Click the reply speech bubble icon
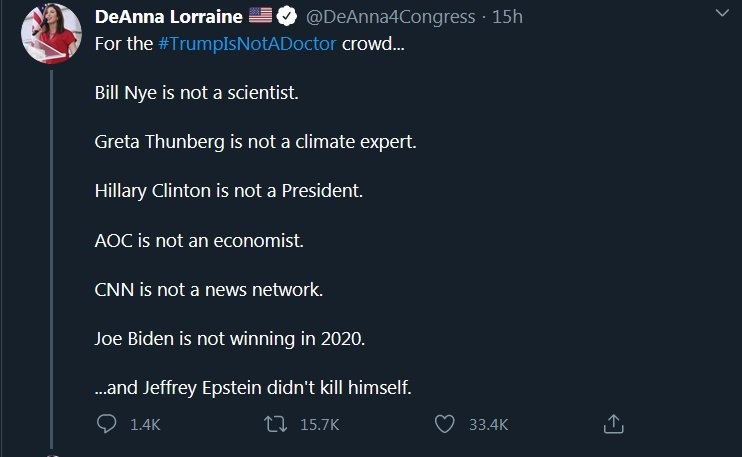 [x=106, y=424]
